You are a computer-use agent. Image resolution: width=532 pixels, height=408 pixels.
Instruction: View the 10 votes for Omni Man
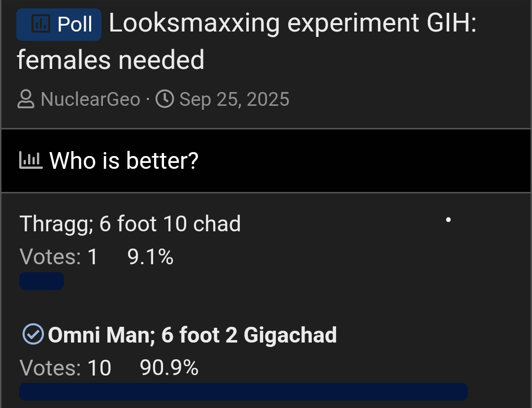pyautogui.click(x=100, y=368)
